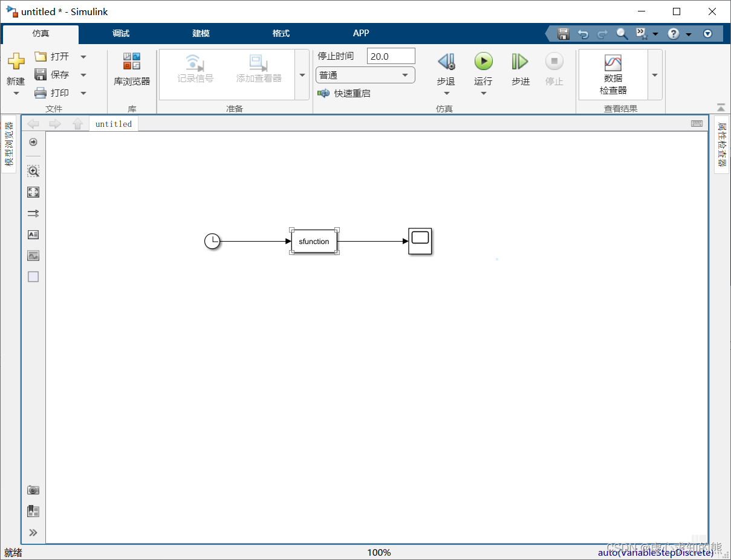Click the fit to view icon
The image size is (731, 560).
pos(33,192)
